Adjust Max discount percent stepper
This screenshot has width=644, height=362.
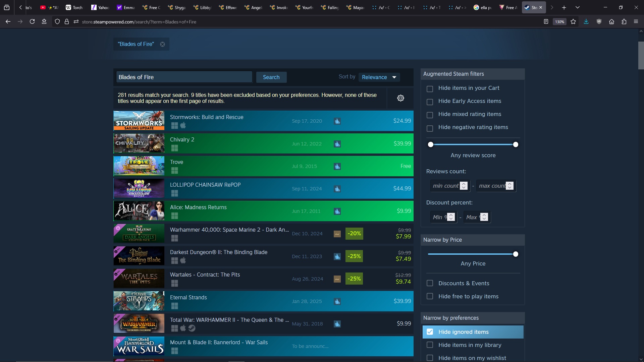click(x=484, y=217)
